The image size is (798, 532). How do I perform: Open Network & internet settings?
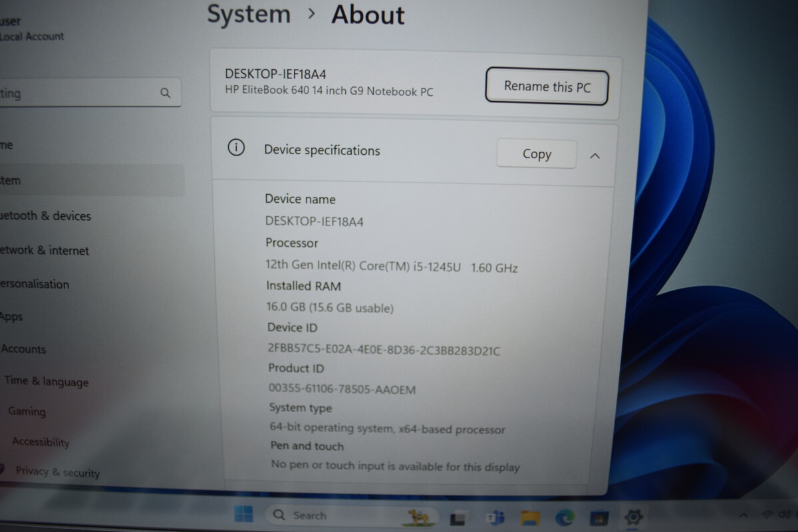45,250
